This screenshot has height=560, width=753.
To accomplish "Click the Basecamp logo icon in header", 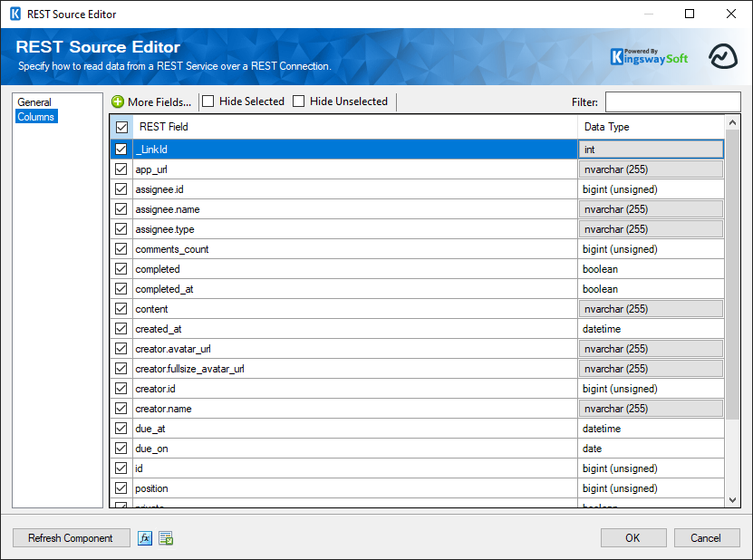I will point(723,56).
